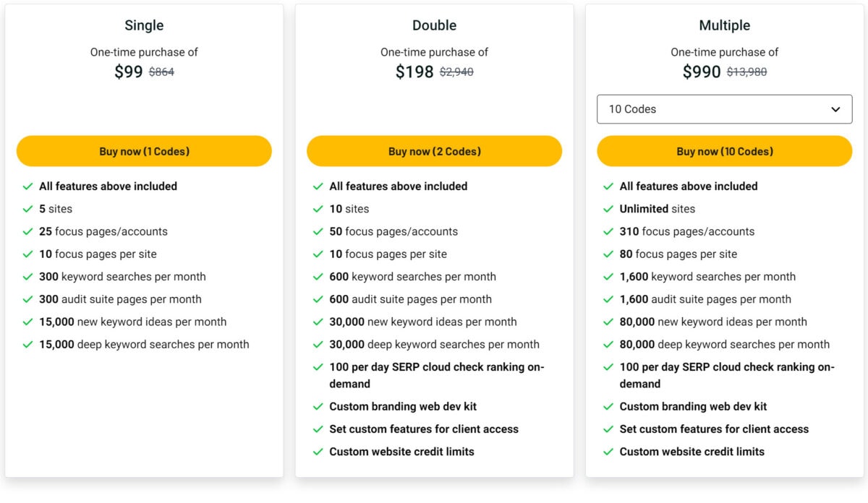Click the checkmark beside '300 keyword searches per month'
Viewport: 868px width, 503px height.
pyautogui.click(x=28, y=277)
